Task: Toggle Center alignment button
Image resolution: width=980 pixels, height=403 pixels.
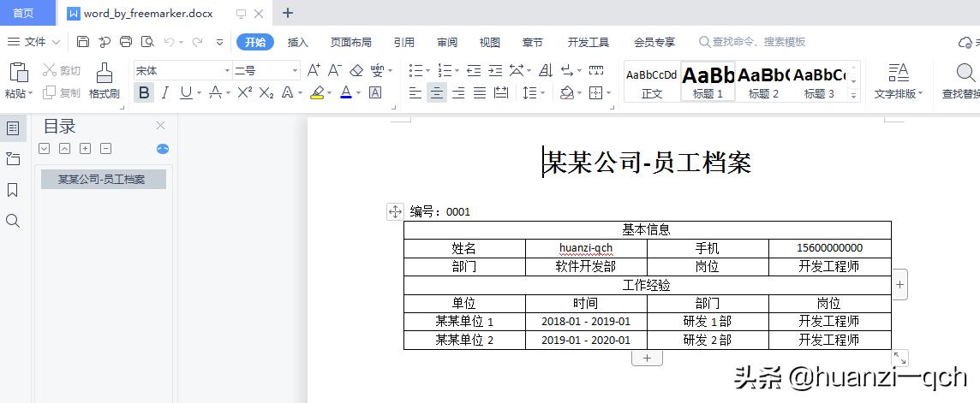Action: coord(437,93)
